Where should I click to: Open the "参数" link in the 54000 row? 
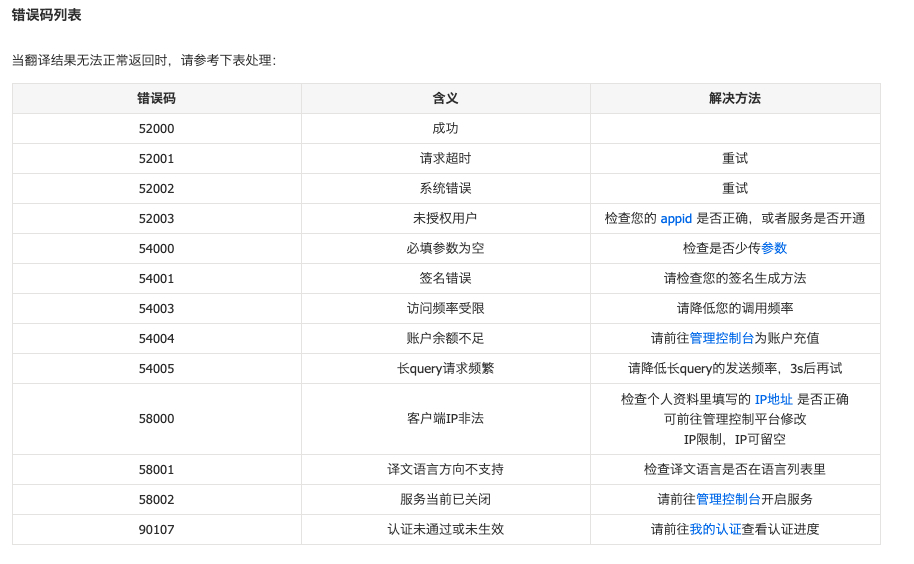click(774, 248)
